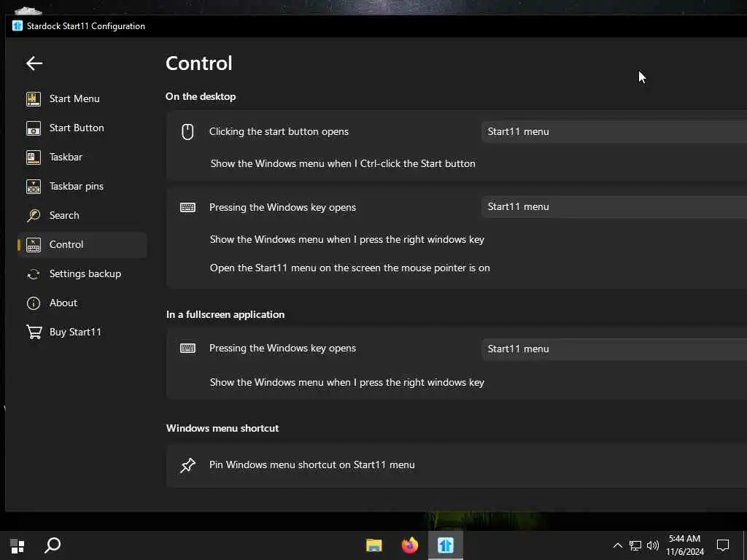Go back using the arrow icon
This screenshot has width=747, height=560.
point(34,63)
